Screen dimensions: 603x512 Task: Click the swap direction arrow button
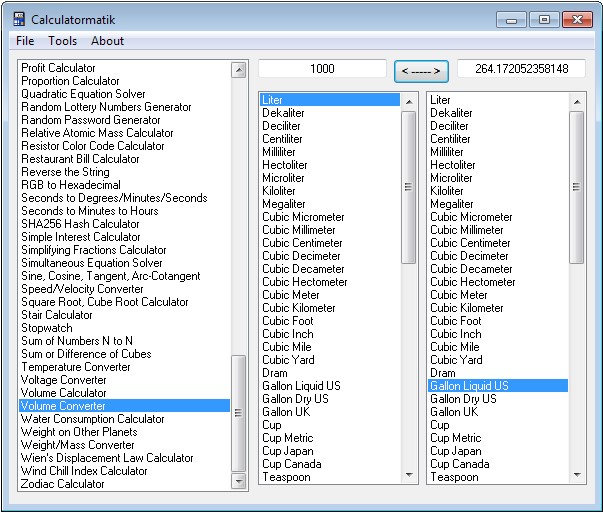(421, 70)
